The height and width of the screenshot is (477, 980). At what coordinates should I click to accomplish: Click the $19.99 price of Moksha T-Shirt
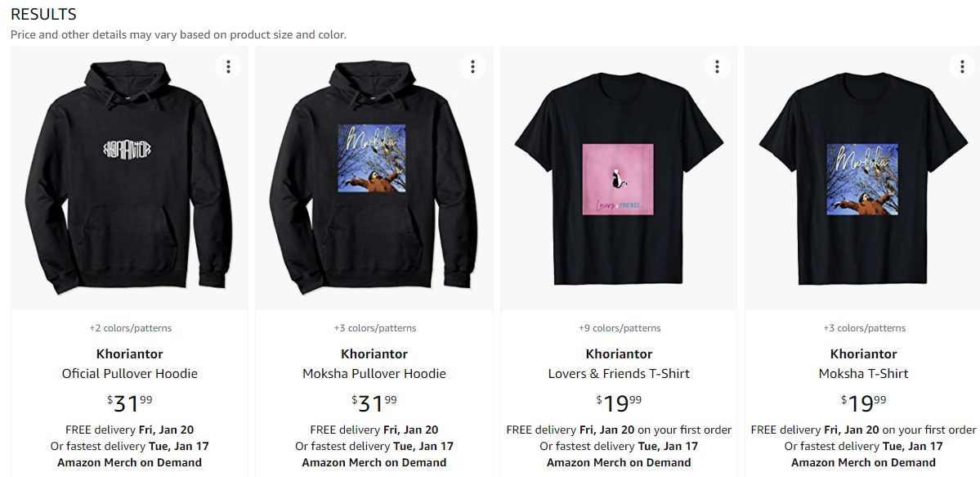863,403
